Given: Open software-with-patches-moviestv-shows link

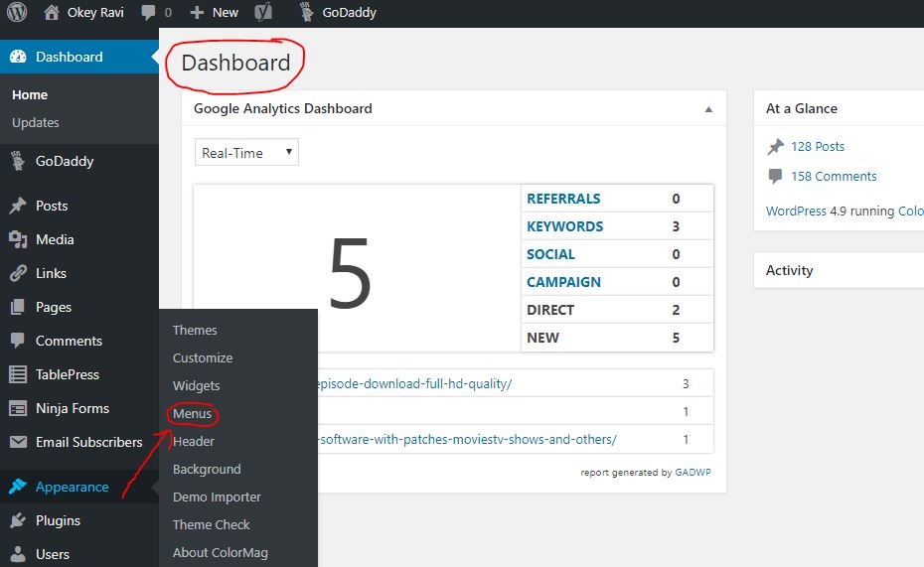Looking at the screenshot, I should click(x=467, y=439).
